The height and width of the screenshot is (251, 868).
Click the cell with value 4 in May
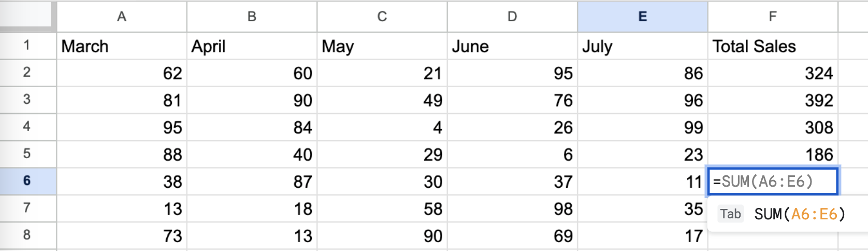click(x=382, y=127)
